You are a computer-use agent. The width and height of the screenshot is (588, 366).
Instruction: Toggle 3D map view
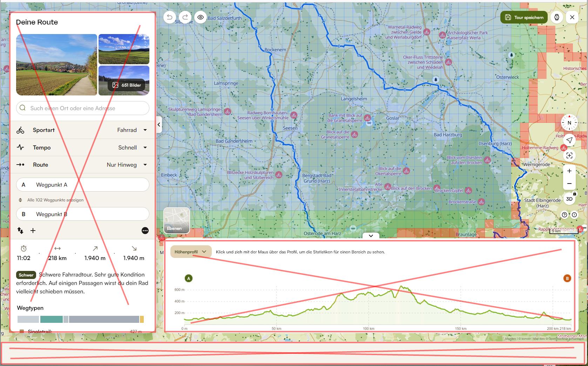569,199
